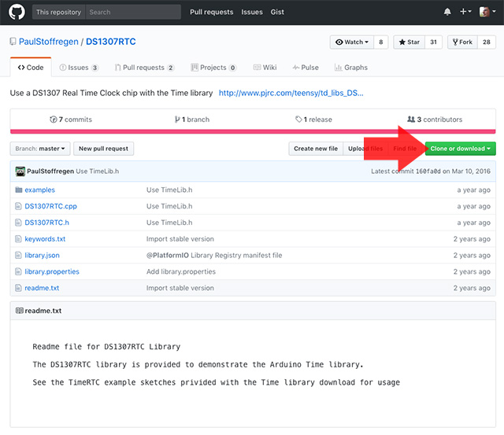504x435 pixels.
Task: Open latest commit 160fa0d hash
Action: coord(428,171)
